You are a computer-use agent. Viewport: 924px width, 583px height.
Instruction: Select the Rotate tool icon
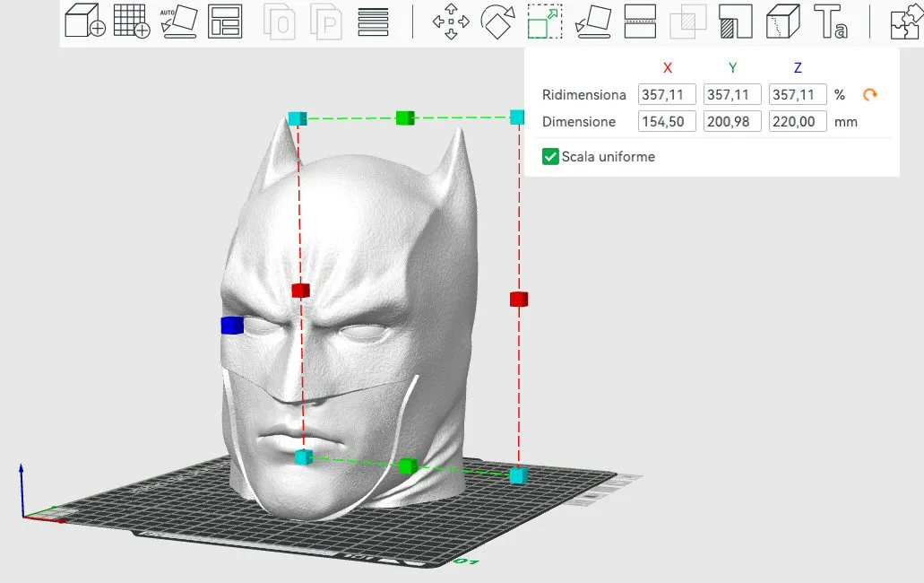point(498,22)
